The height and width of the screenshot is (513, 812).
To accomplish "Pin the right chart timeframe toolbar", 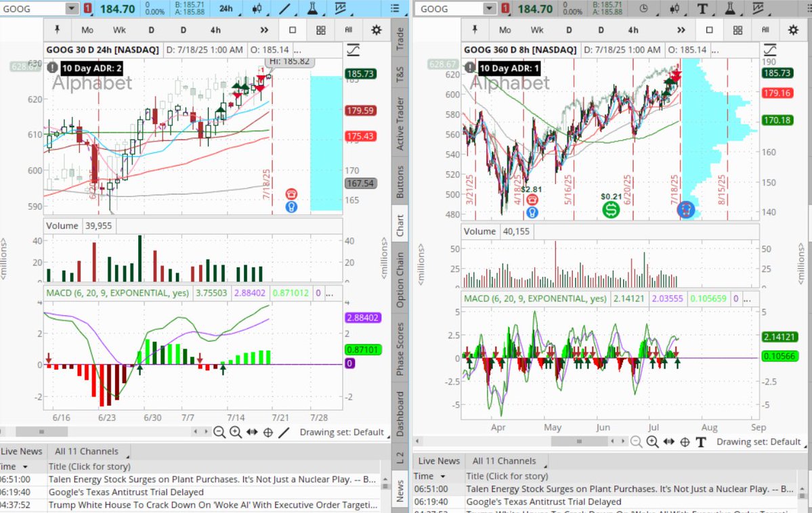I will (475, 30).
